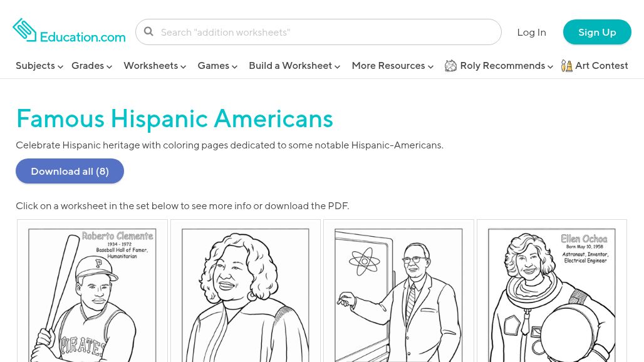This screenshot has height=362, width=644.
Task: Click the Log In link
Action: point(531,32)
